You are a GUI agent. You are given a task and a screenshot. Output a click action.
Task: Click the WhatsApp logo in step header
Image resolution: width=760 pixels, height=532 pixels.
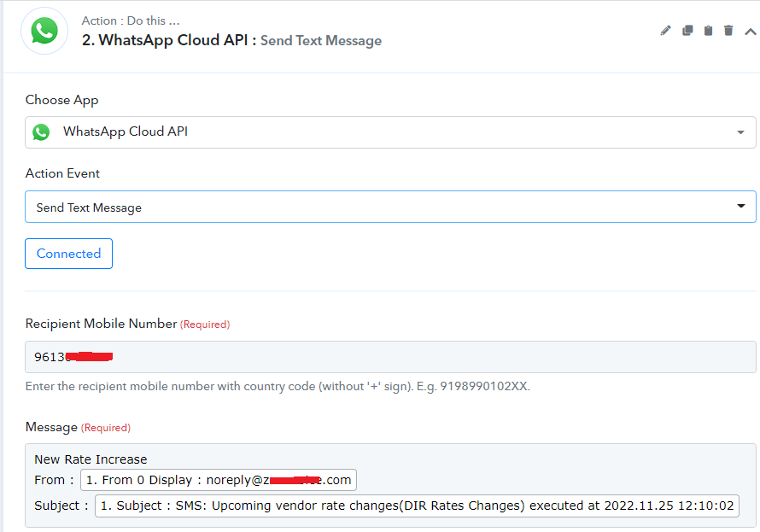click(44, 31)
